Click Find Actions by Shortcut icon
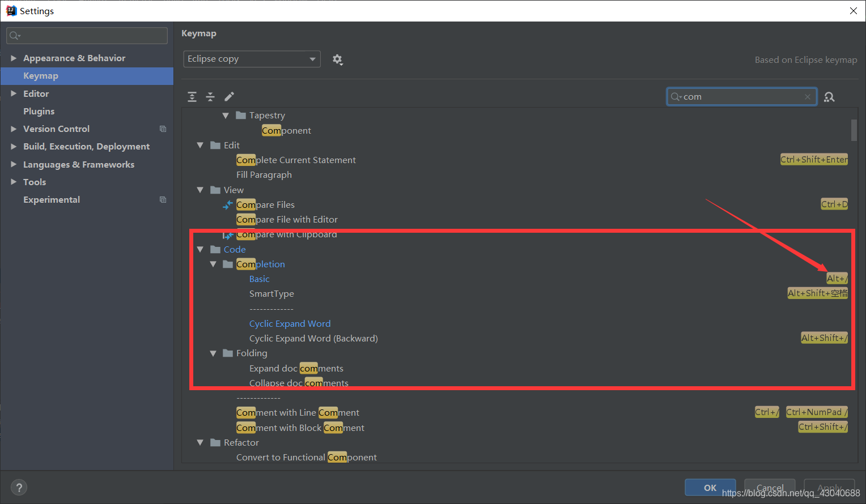 (829, 97)
